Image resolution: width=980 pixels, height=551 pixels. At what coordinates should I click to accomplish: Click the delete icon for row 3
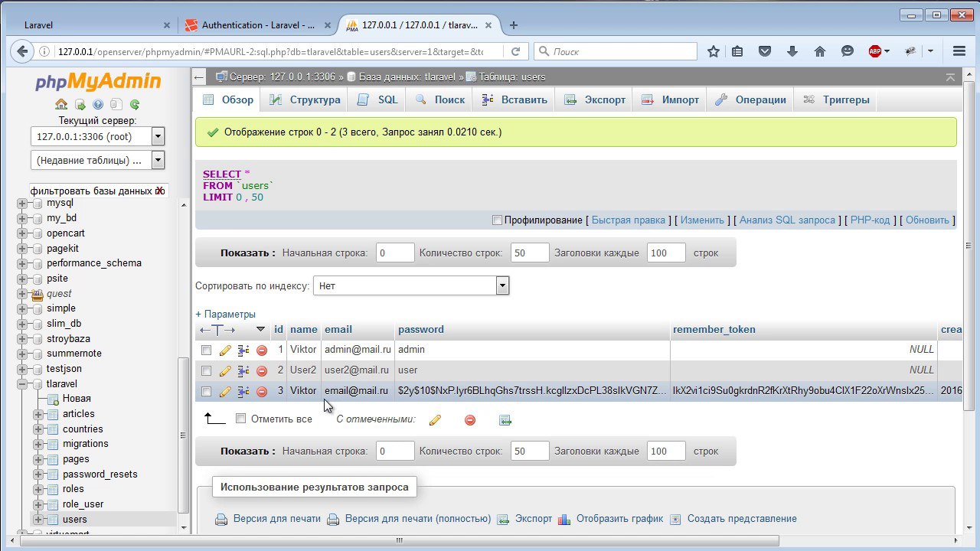coord(262,391)
